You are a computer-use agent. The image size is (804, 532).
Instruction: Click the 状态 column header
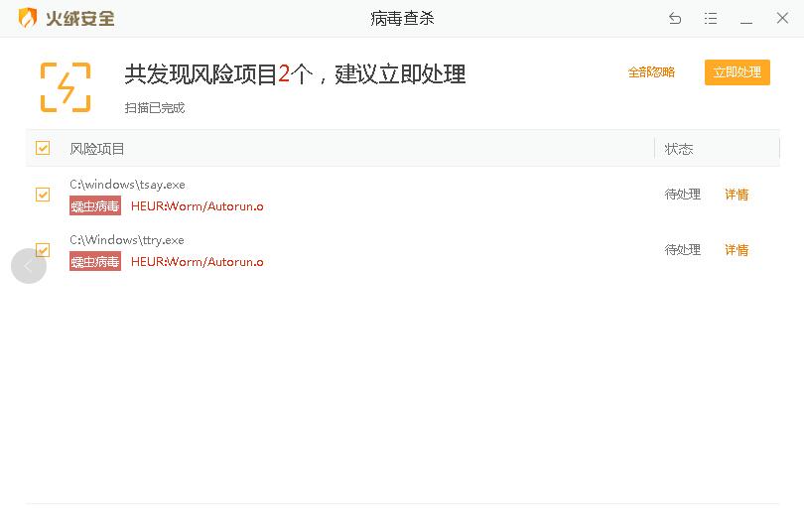click(x=679, y=149)
